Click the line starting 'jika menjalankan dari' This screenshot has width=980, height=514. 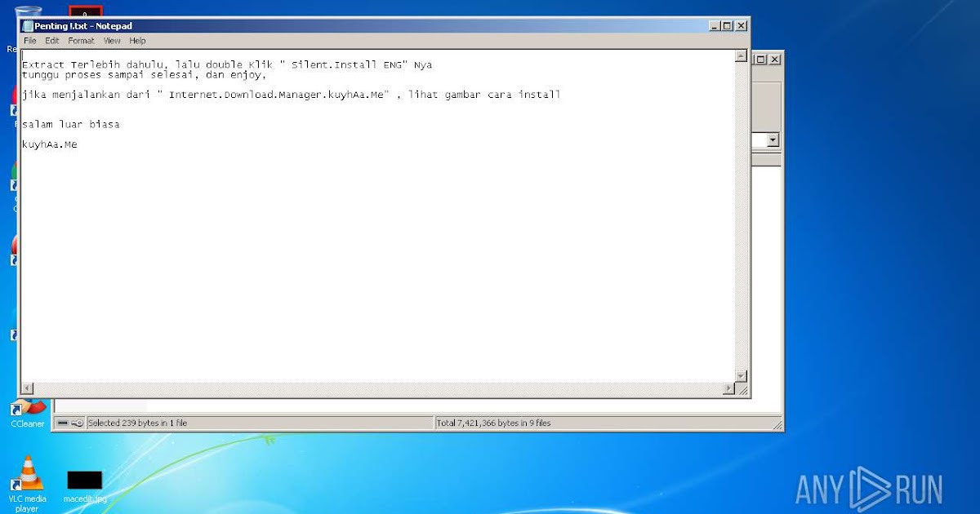[292, 95]
